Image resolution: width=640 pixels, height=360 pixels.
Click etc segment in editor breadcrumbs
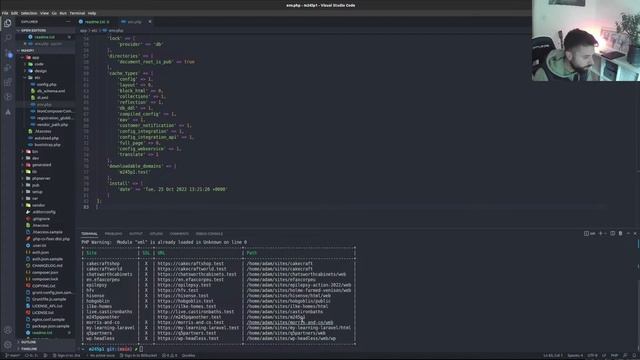click(94, 31)
